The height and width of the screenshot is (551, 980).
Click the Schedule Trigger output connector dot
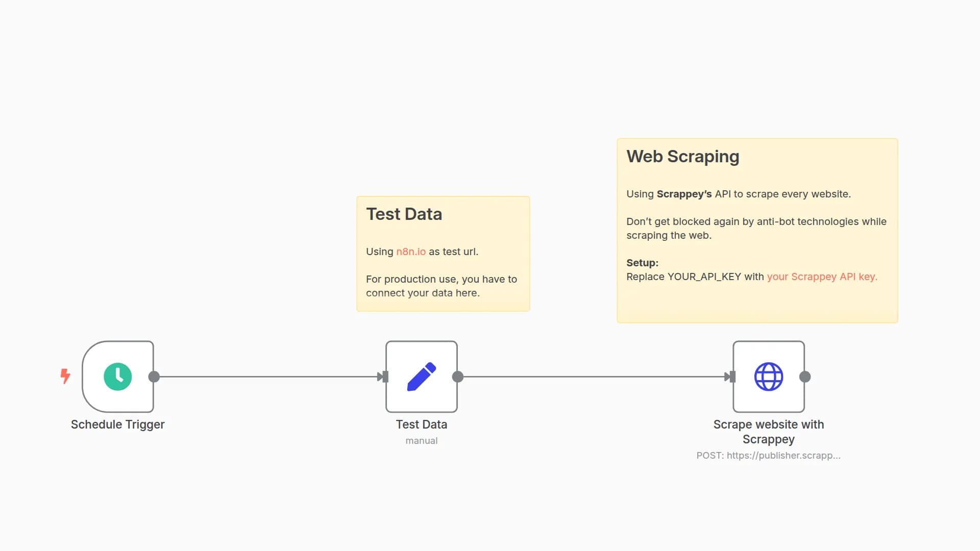pyautogui.click(x=154, y=377)
